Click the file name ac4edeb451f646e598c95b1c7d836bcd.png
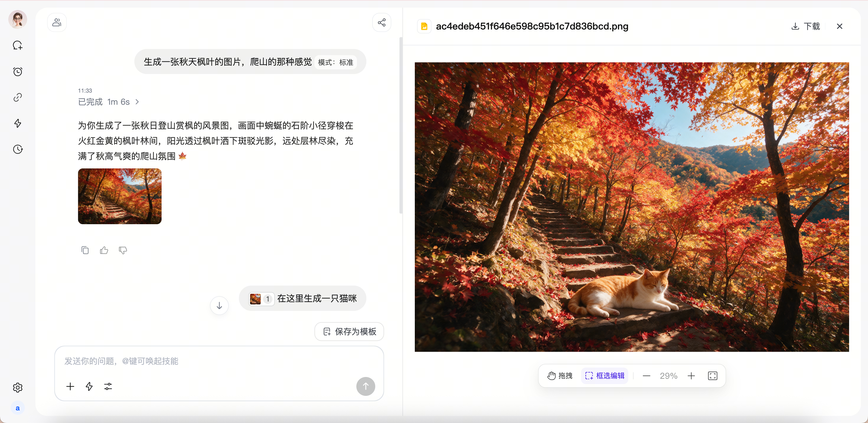Viewport: 868px width, 423px height. click(x=532, y=26)
